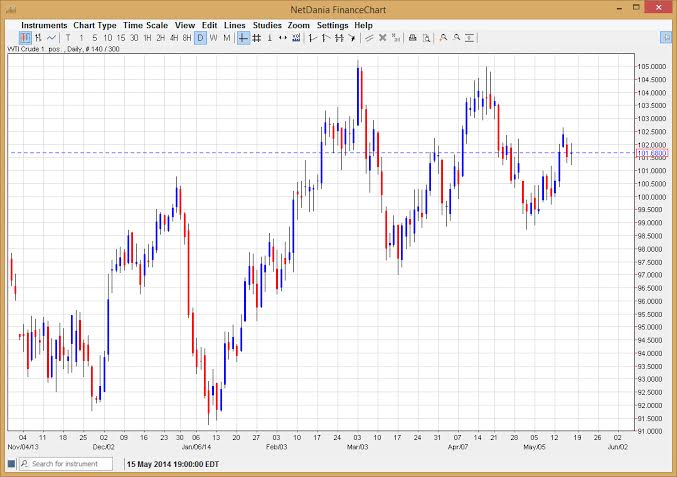Click the zoom out magnifier icon
Viewport: 677px width, 477px height.
(x=457, y=38)
